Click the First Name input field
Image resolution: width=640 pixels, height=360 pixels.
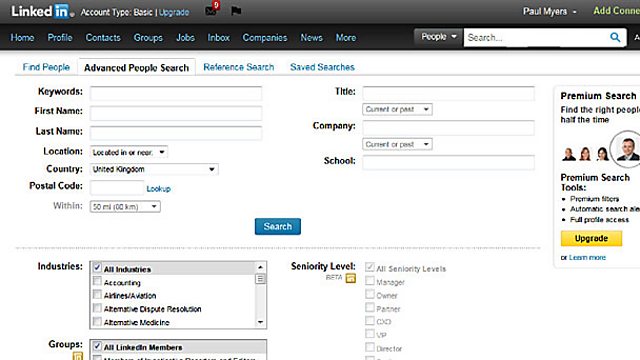176,113
